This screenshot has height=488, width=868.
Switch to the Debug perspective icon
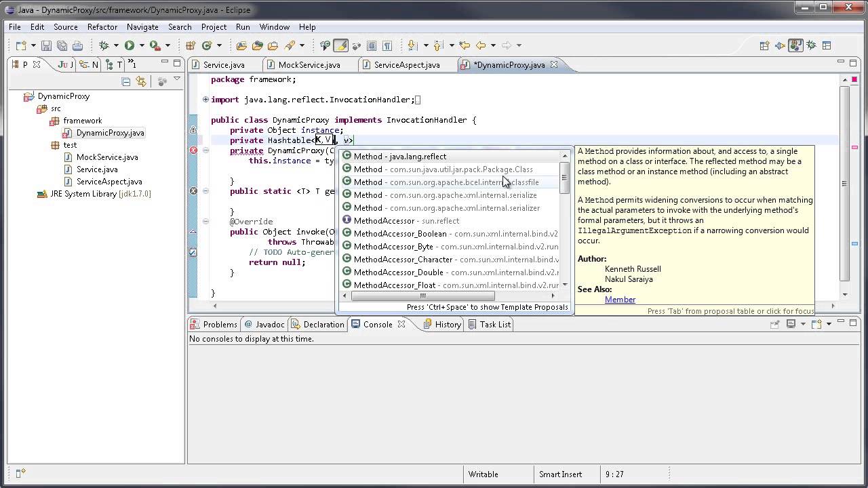811,45
